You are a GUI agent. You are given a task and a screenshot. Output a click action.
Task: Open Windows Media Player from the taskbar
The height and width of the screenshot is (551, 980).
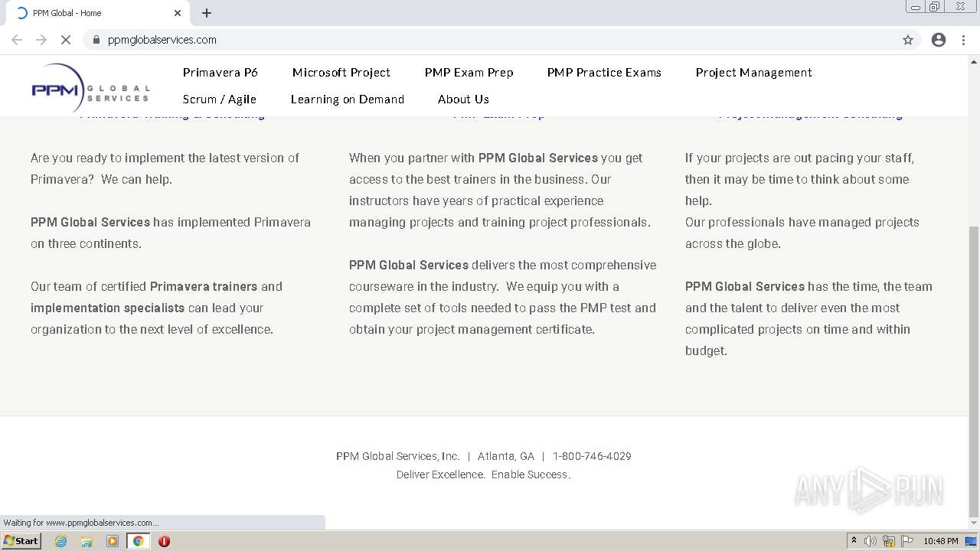point(113,541)
